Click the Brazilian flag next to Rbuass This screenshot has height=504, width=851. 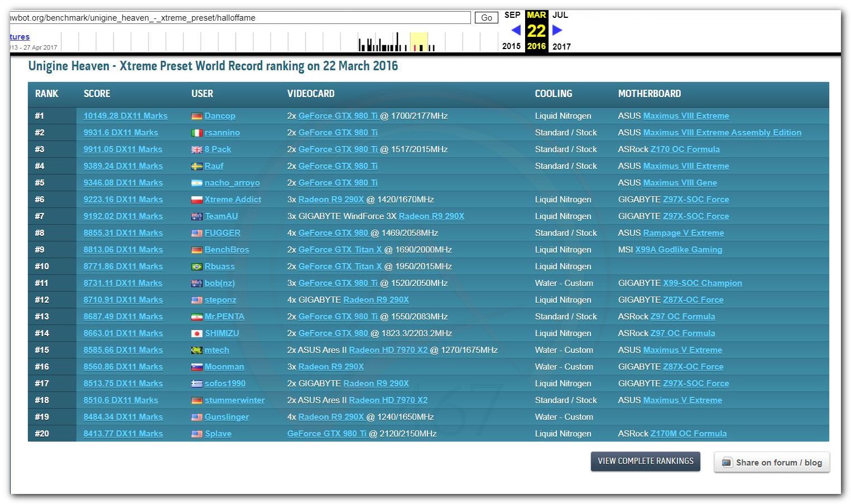(196, 266)
